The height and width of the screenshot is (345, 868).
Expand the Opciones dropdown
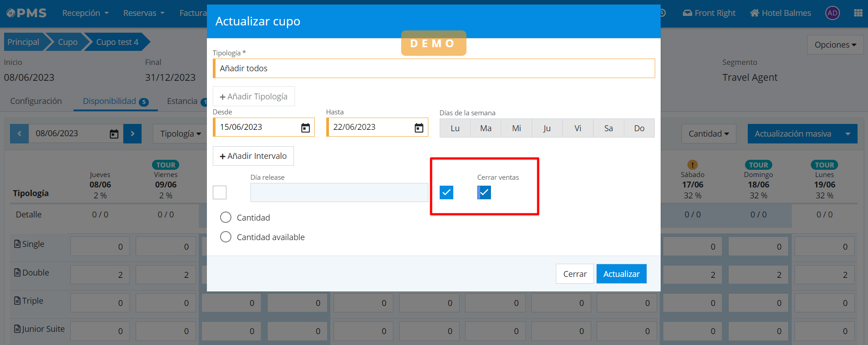click(x=835, y=45)
